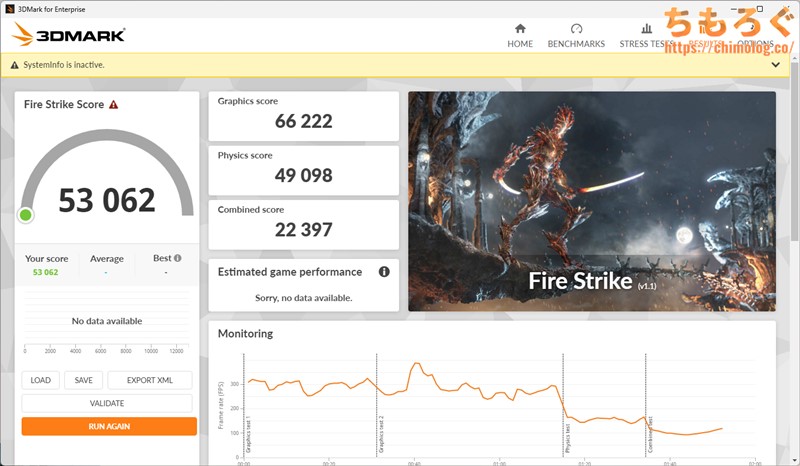Click the Graphics test 2 marker in chart
The height and width of the screenshot is (466, 800).
(x=377, y=405)
